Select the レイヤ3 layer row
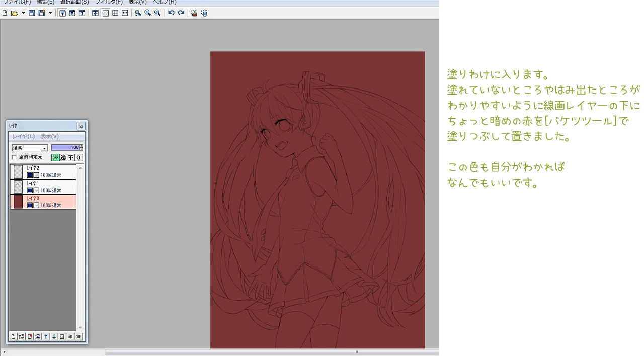Image resolution: width=644 pixels, height=356 pixels. coord(43,202)
